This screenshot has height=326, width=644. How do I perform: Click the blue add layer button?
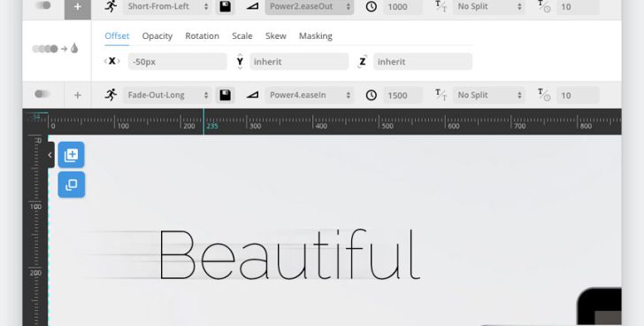71,155
